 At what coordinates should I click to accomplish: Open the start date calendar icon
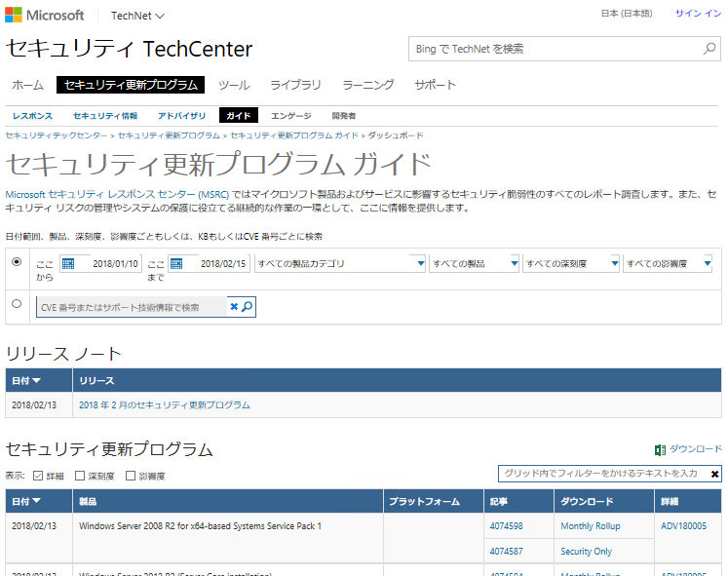[68, 263]
